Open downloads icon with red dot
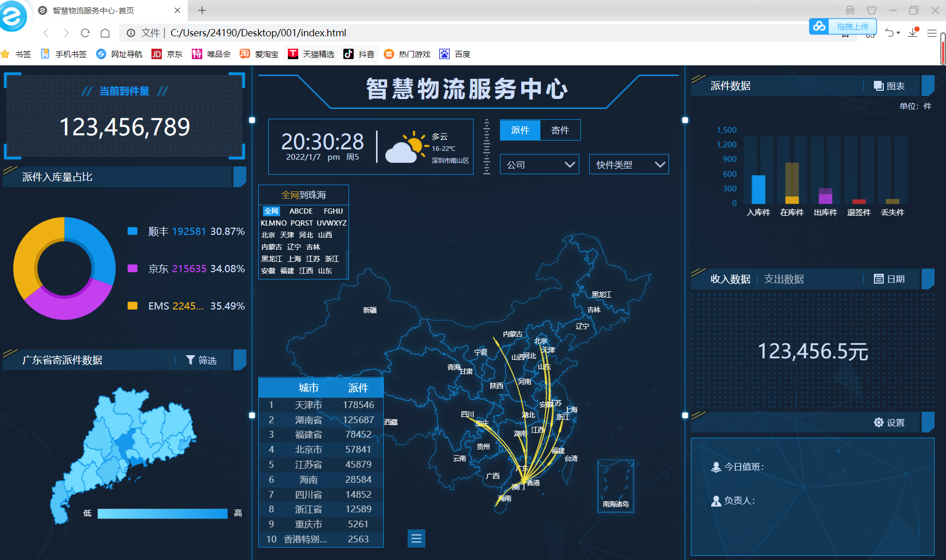 coord(913,33)
